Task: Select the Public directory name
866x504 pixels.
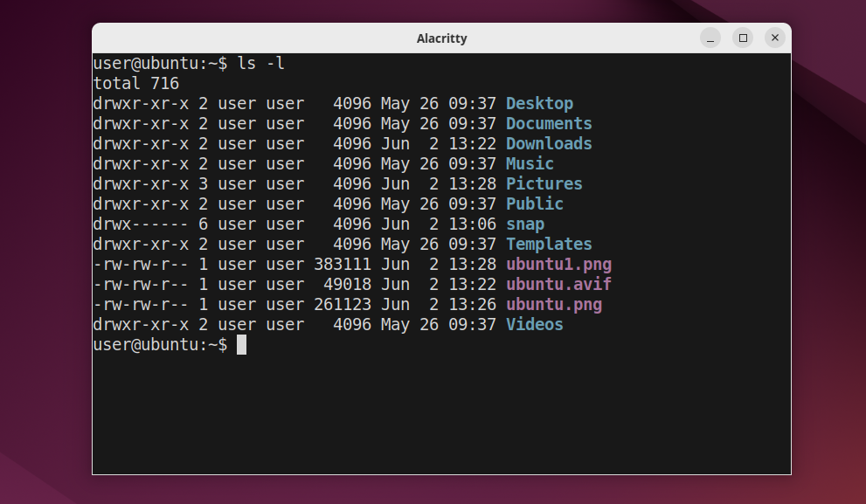Action: coord(535,204)
